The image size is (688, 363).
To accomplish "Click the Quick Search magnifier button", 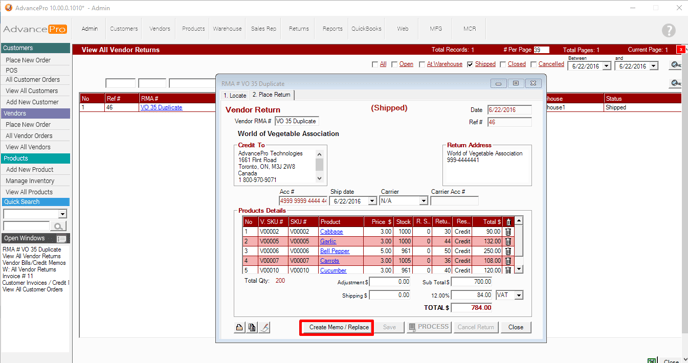I will [x=58, y=226].
